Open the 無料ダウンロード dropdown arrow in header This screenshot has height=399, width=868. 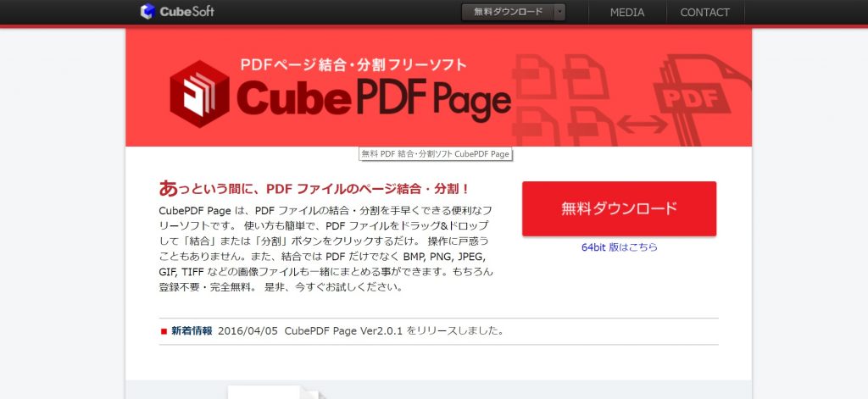click(x=559, y=12)
